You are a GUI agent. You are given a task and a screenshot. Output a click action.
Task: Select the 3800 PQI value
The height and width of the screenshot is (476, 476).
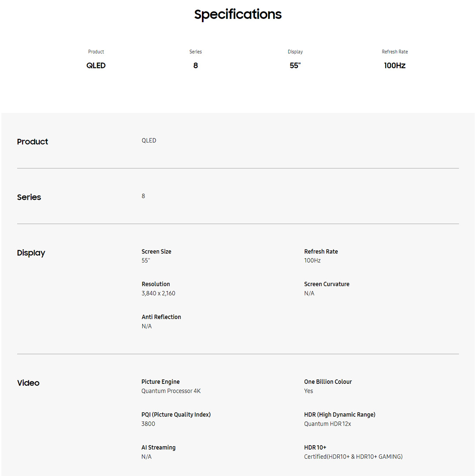[x=148, y=424]
